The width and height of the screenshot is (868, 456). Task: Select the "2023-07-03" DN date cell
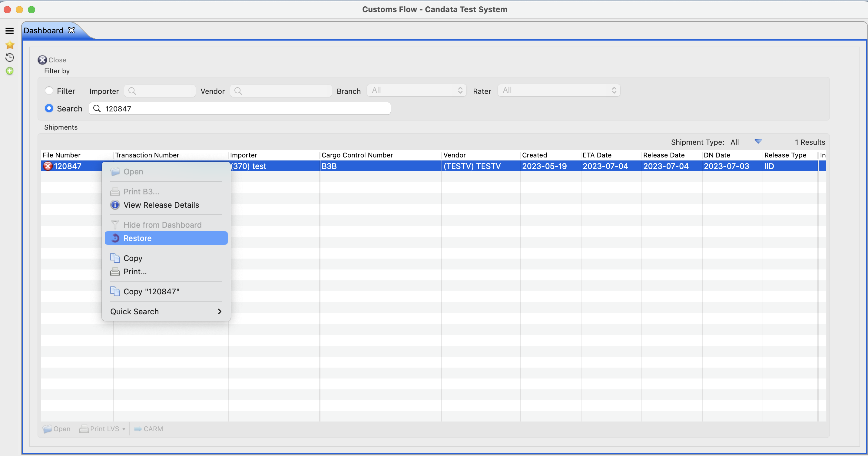[732, 166]
